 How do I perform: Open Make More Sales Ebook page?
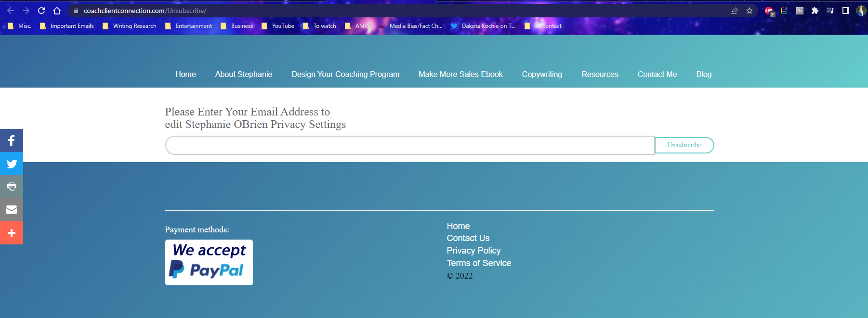[460, 74]
